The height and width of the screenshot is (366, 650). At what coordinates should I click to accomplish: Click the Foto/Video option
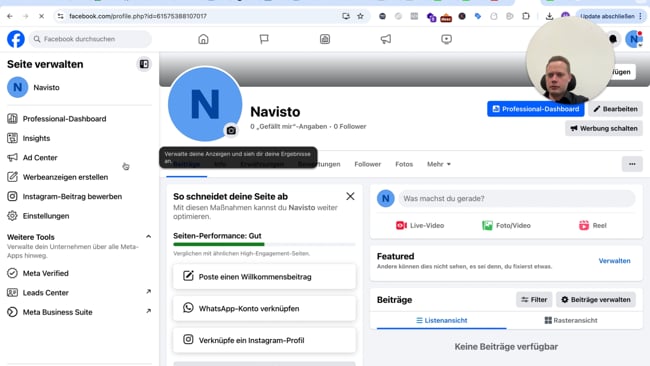506,225
